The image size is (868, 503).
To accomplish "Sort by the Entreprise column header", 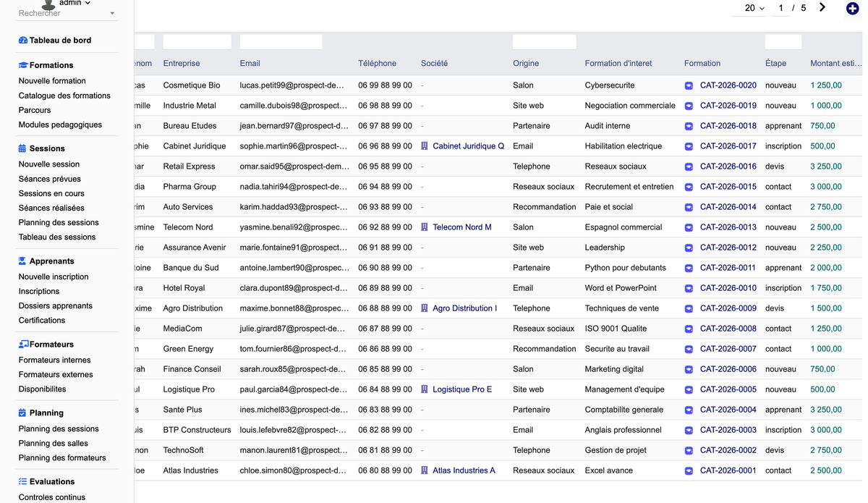I will point(182,64).
